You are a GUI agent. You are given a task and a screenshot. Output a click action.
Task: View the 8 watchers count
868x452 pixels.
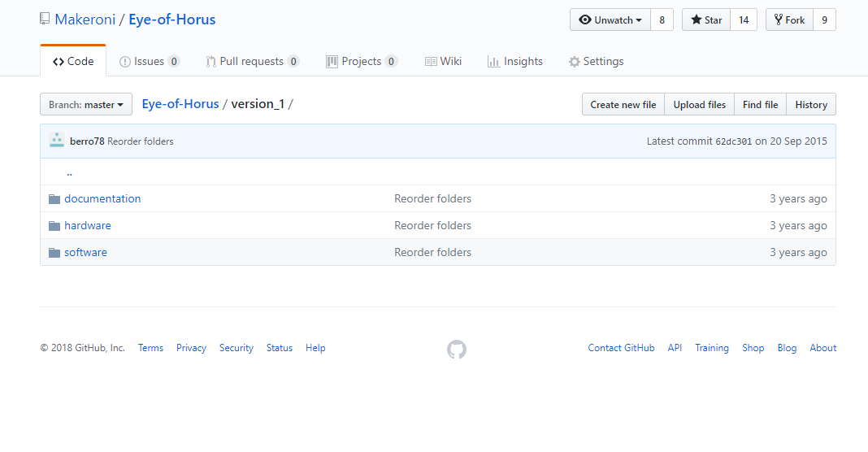pyautogui.click(x=662, y=20)
